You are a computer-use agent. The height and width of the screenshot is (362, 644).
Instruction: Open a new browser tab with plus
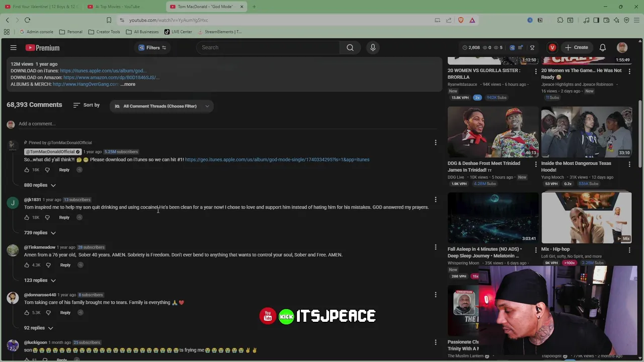[x=254, y=7]
